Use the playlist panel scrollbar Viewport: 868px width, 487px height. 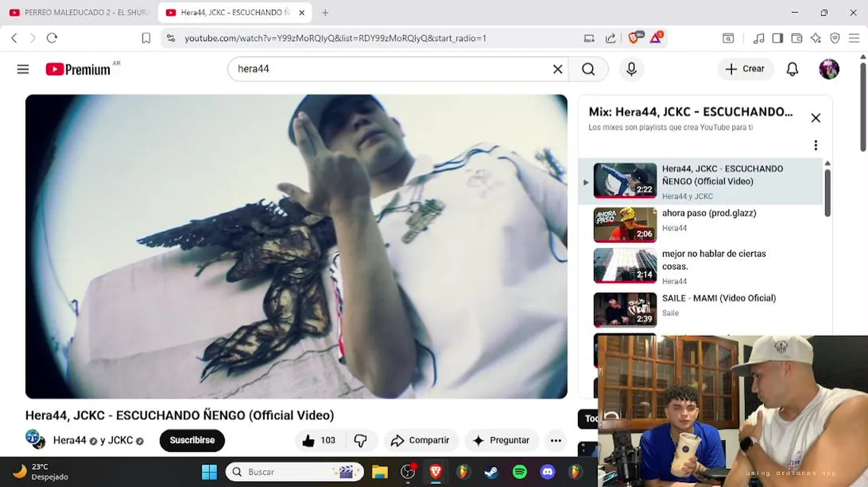(827, 193)
